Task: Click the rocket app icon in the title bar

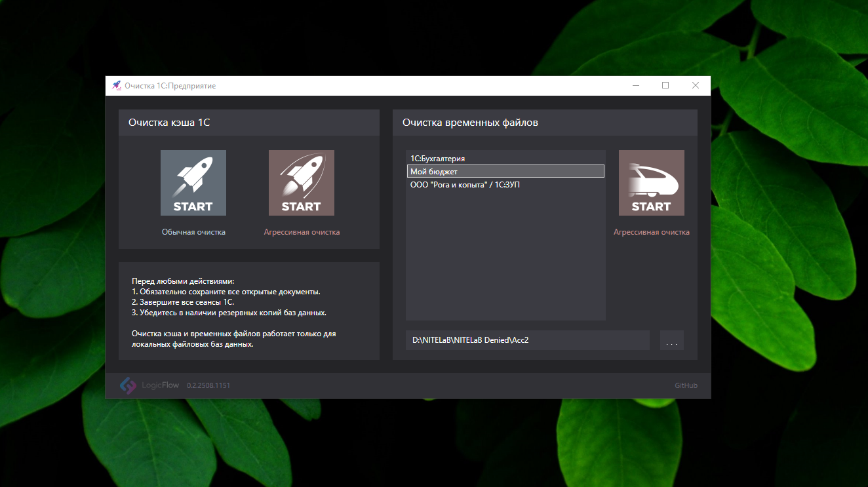Action: 117,86
